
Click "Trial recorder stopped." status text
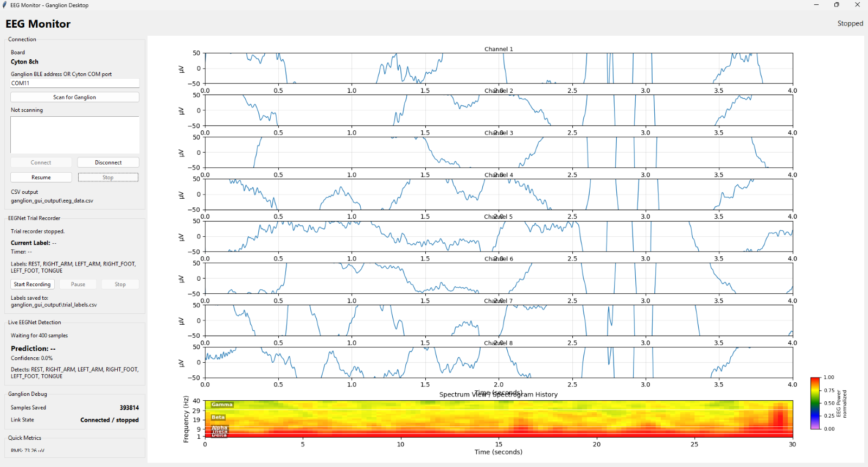click(x=37, y=231)
